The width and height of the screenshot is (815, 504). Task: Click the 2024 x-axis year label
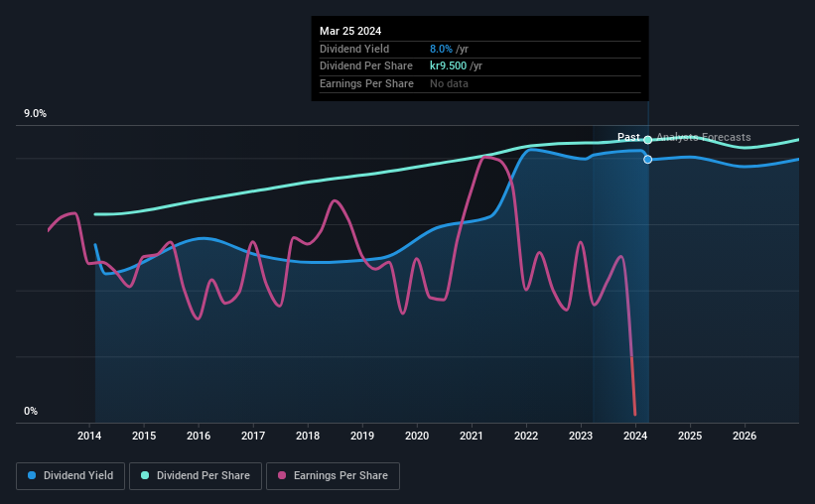tap(635, 436)
